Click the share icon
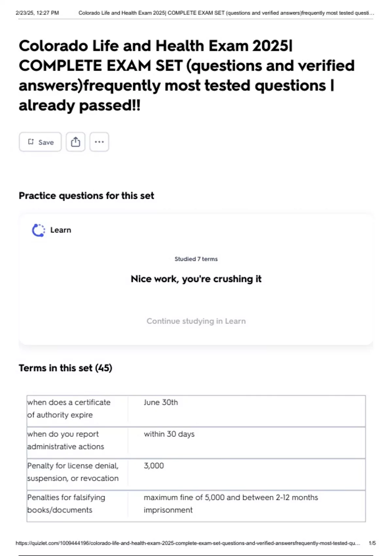This screenshot has width=392, height=556. click(x=75, y=142)
